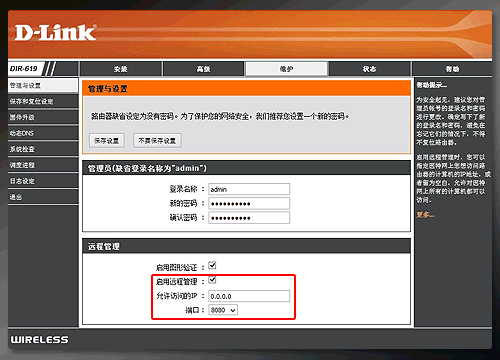
Task: Click the 帮助提示 heading in help panel
Action: 431,85
